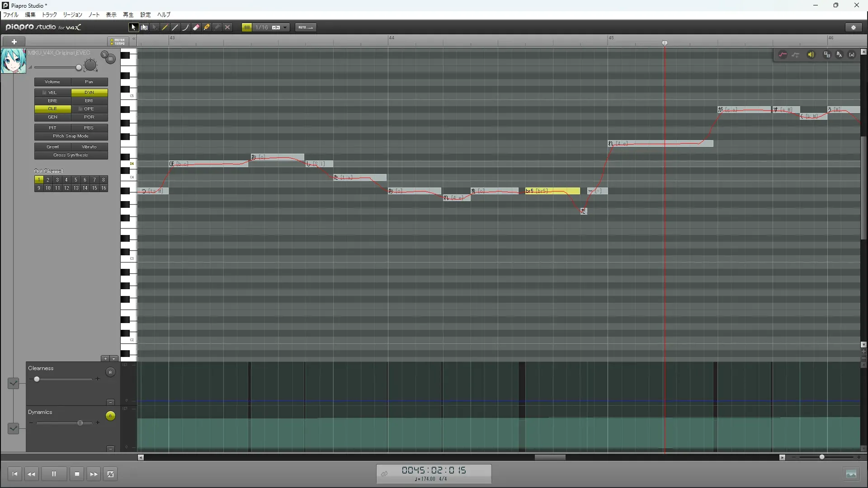Select the eraser tool in toolbar

pyautogui.click(x=196, y=28)
